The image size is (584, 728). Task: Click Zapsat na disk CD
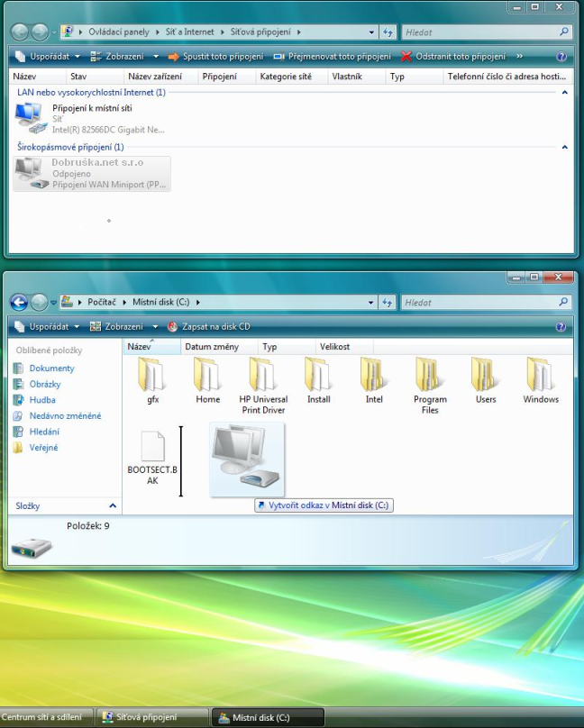[209, 326]
